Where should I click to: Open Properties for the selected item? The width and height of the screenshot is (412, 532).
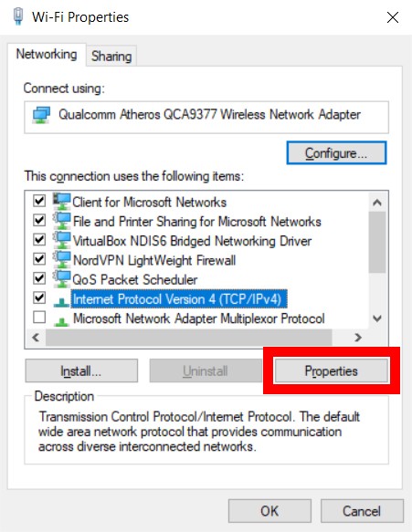(332, 370)
